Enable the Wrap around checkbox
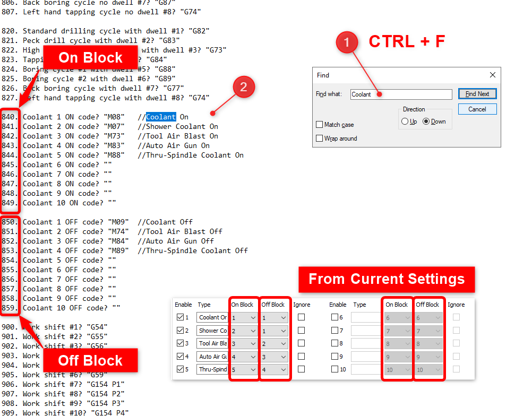532x416 pixels. pyautogui.click(x=319, y=138)
